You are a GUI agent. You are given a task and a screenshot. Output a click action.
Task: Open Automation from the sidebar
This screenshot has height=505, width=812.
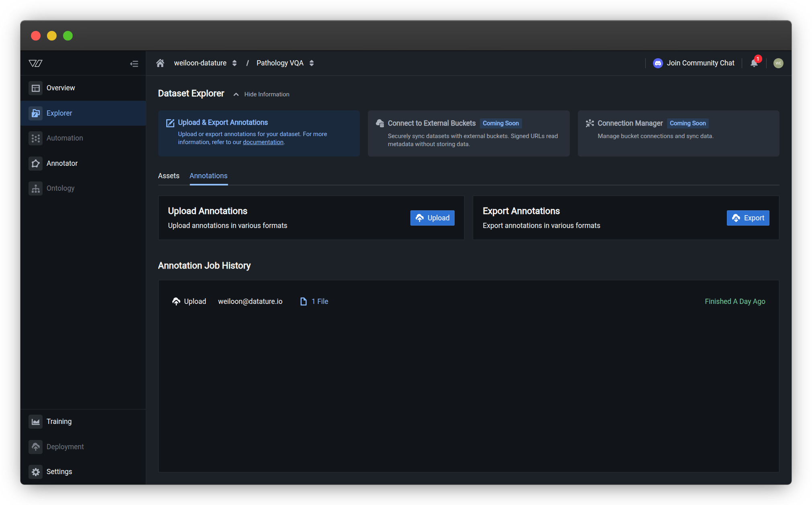point(65,138)
